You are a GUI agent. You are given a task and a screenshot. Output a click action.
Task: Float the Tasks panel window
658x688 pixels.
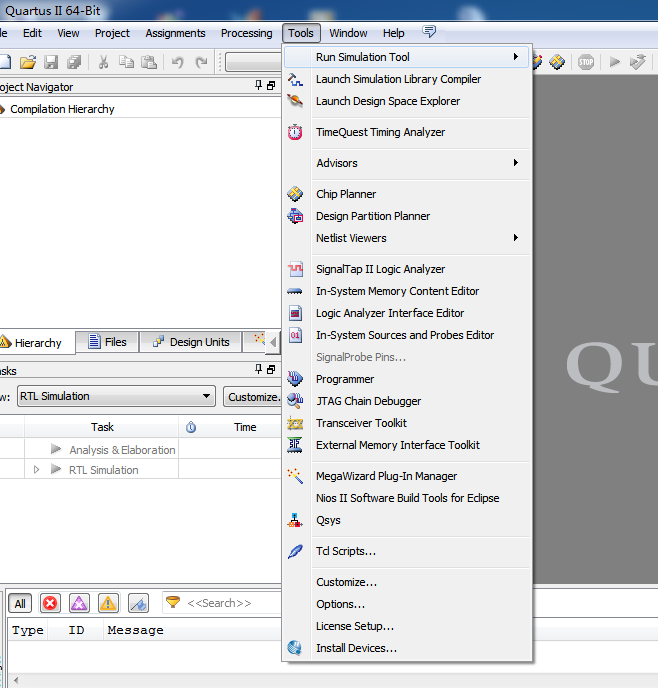coord(271,369)
